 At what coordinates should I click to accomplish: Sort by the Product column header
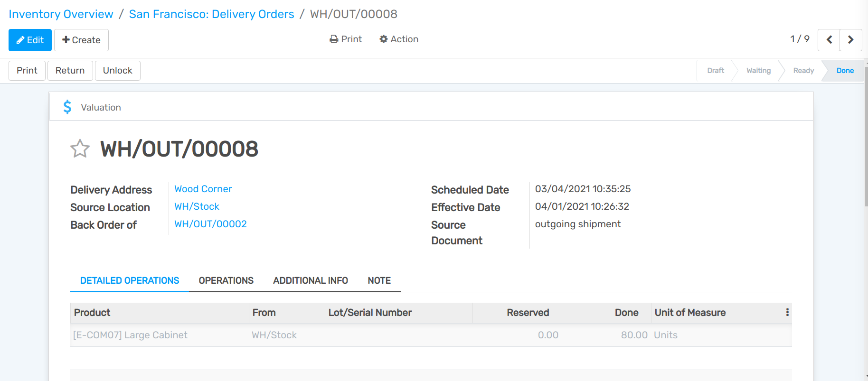92,313
